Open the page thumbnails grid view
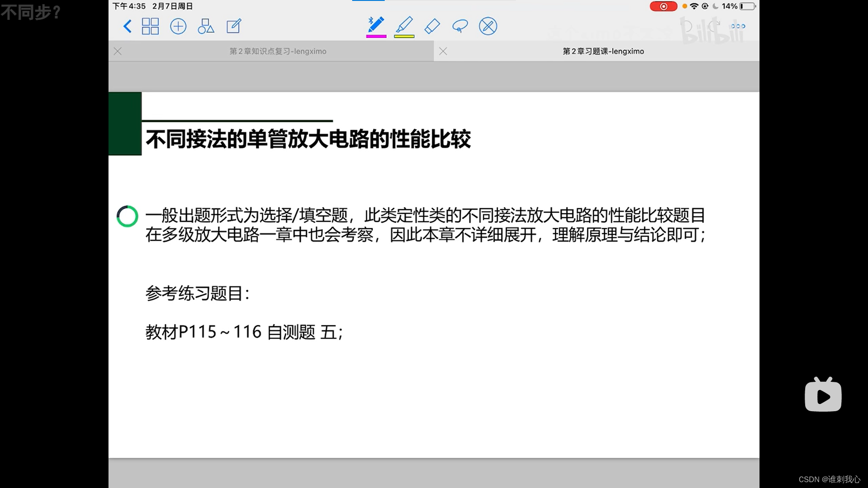 (x=150, y=26)
